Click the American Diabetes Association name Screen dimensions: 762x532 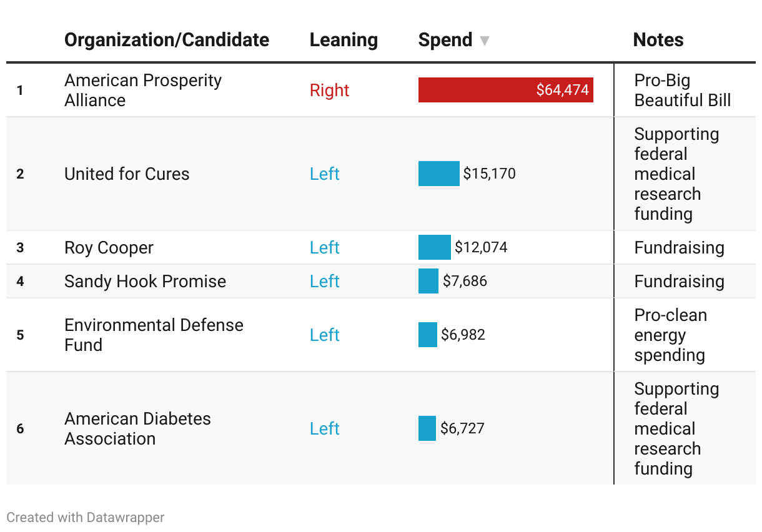137,428
